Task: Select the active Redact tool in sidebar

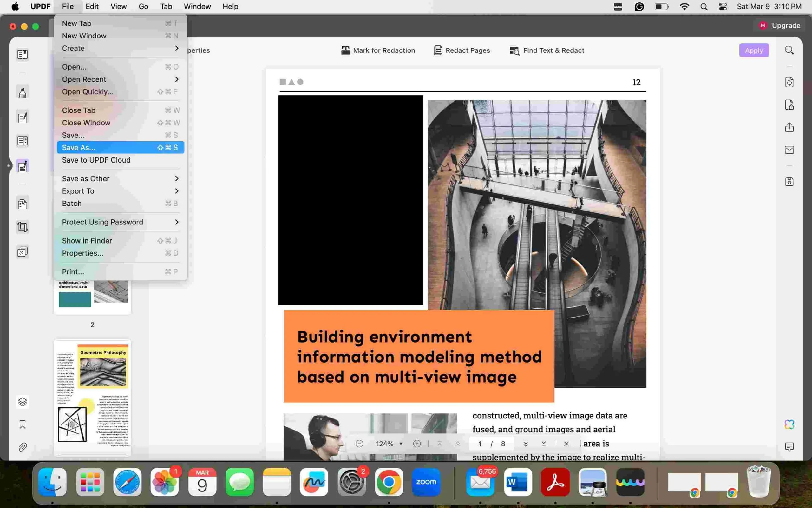Action: (23, 166)
